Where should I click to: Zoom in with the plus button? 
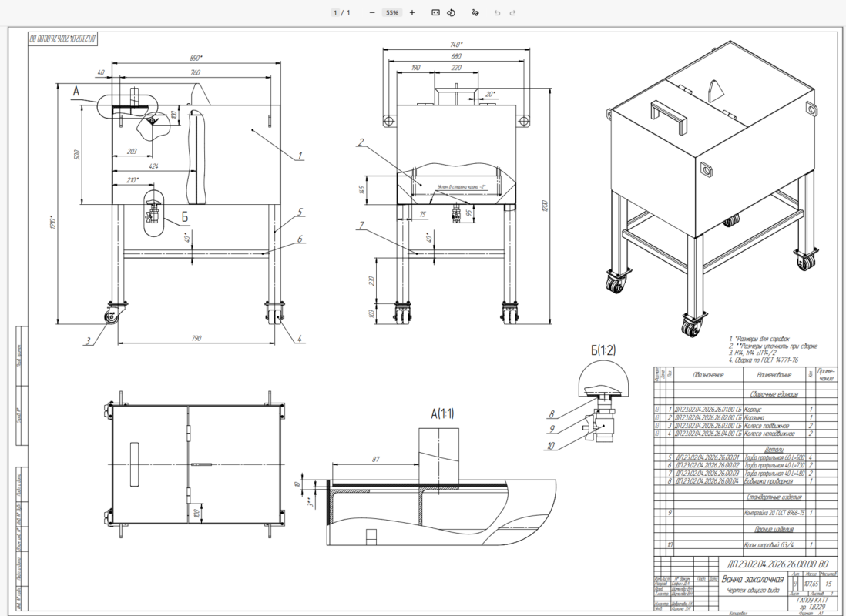click(412, 12)
